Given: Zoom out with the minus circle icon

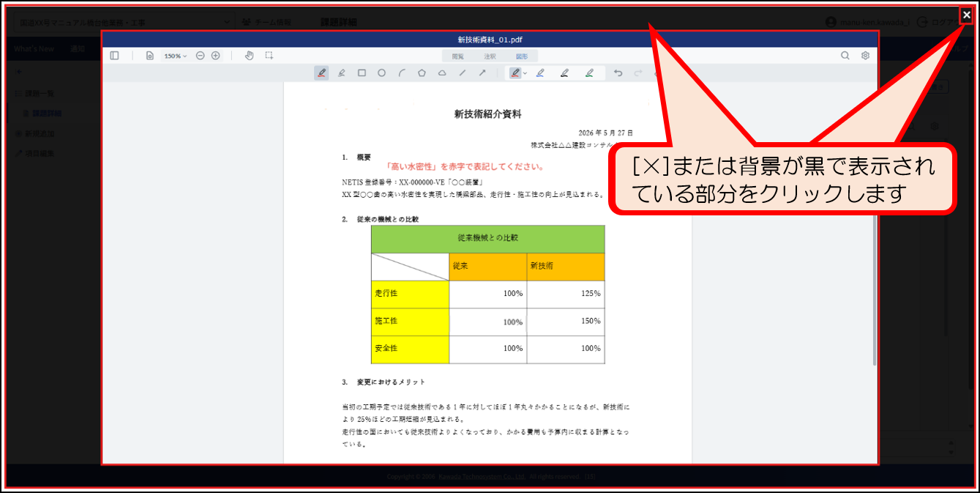Looking at the screenshot, I should (201, 56).
